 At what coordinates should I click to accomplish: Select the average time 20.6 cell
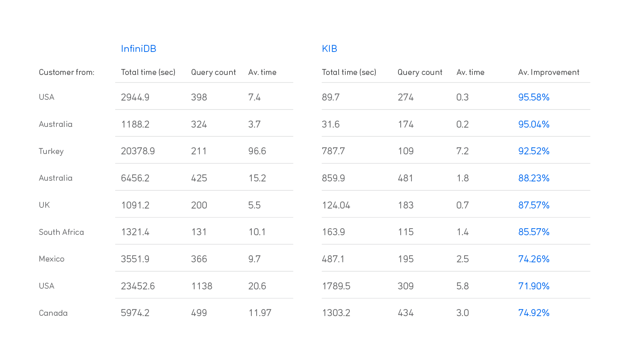click(x=257, y=286)
